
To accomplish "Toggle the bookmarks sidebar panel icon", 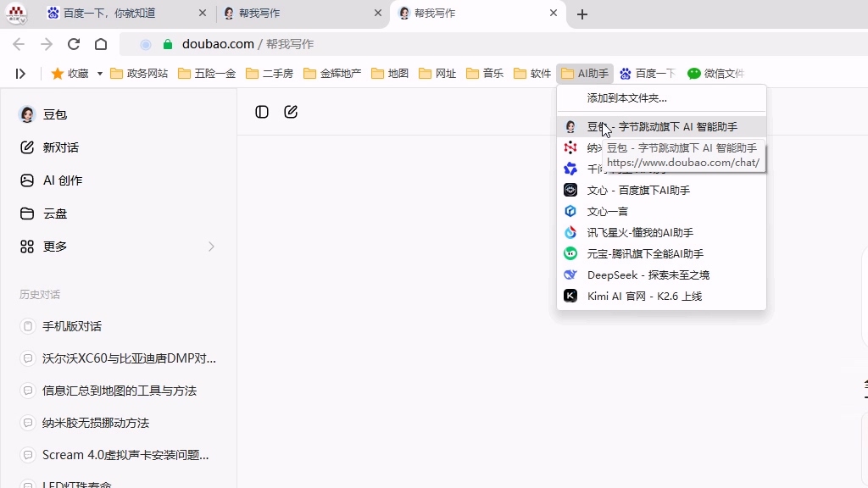I will pos(20,74).
